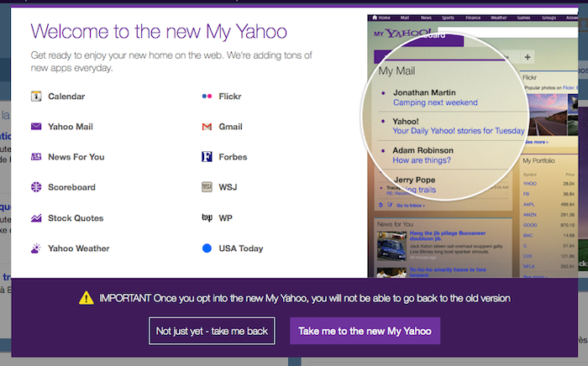Click the USA Today blue circle icon
The width and height of the screenshot is (588, 366).
point(207,248)
